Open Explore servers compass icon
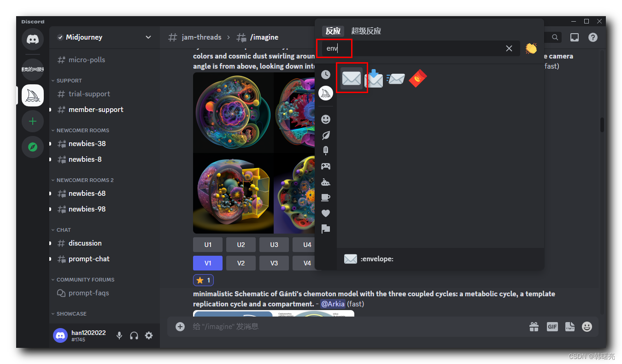 point(33,147)
